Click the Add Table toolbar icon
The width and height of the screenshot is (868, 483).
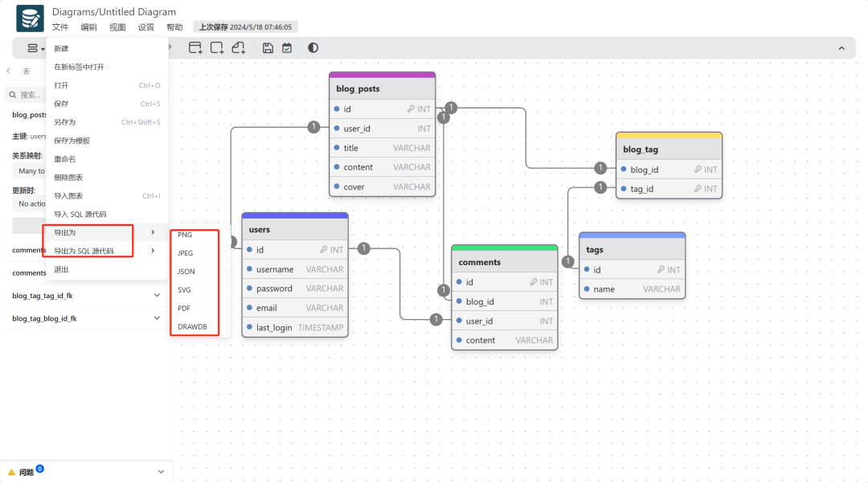pyautogui.click(x=195, y=48)
